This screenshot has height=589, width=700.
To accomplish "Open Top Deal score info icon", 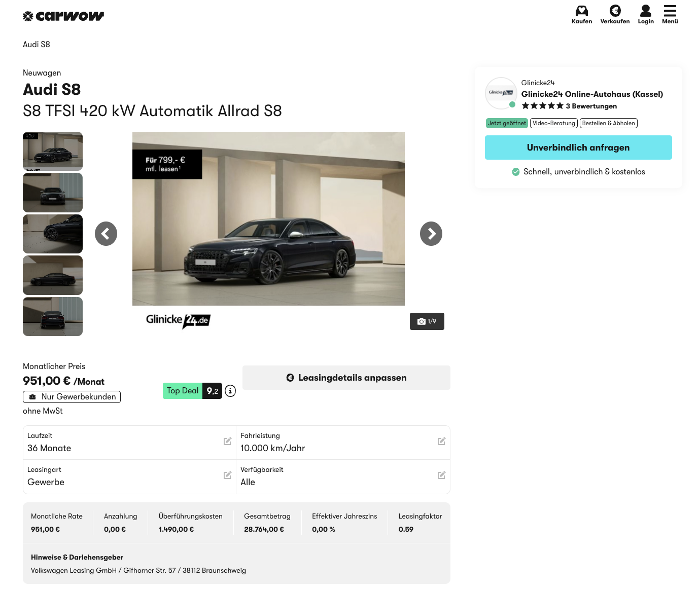I will (230, 391).
